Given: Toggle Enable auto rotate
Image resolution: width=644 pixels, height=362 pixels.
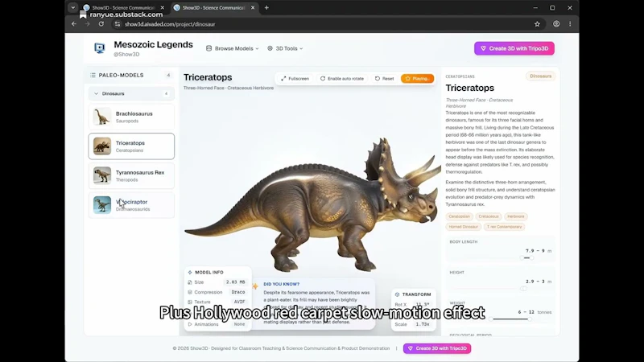Looking at the screenshot, I should pyautogui.click(x=342, y=78).
